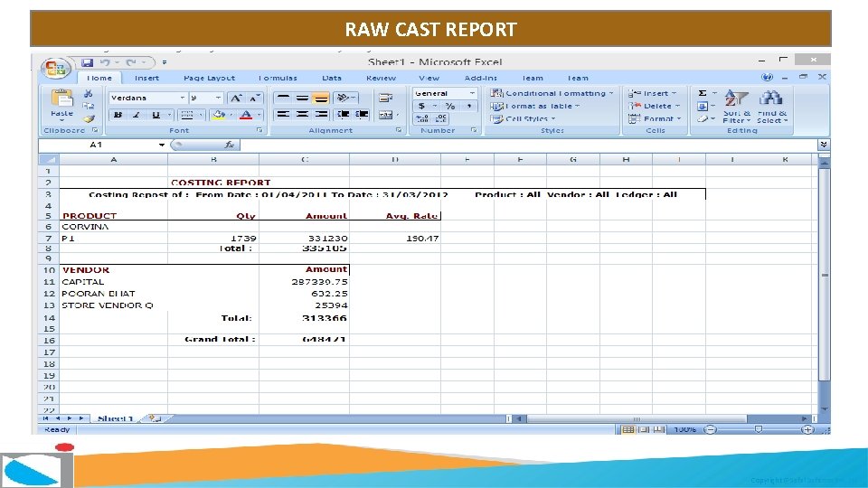Cut selection with scissors icon
Image resolution: width=868 pixels, height=488 pixels.
89,93
